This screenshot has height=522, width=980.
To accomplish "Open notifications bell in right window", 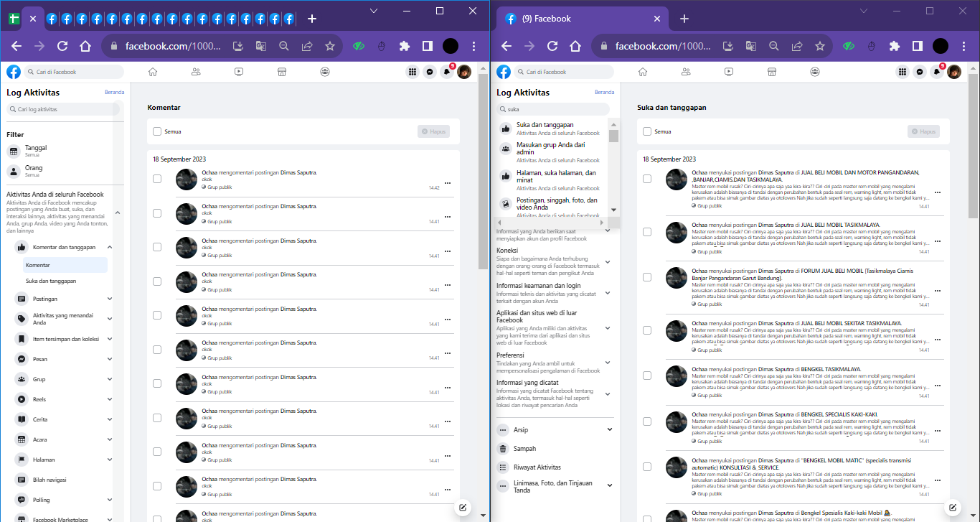I will coord(936,72).
